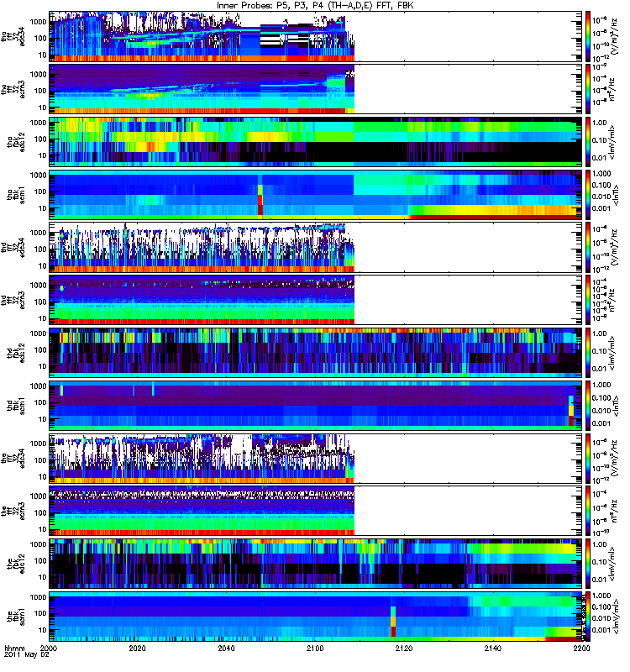
Task: Select the tha fbk edc12 filter bank panel
Action: click(316, 142)
